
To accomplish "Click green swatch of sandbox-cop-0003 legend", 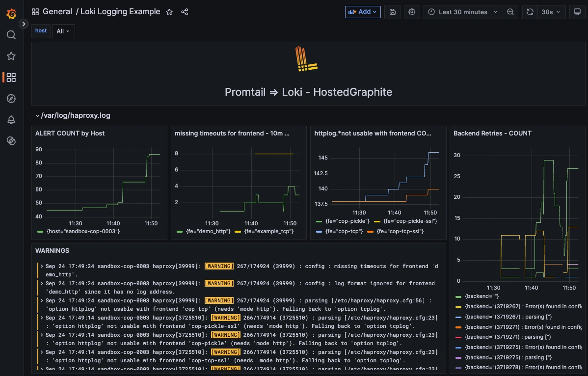I will [40, 232].
